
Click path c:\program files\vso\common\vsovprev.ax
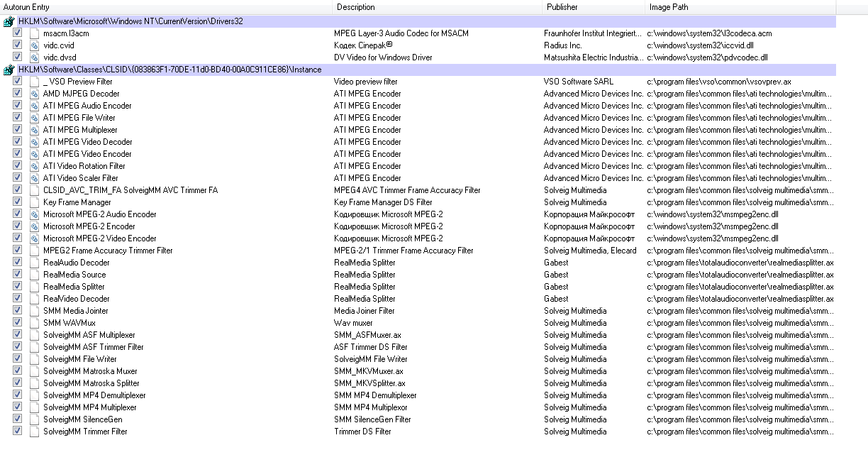point(720,82)
